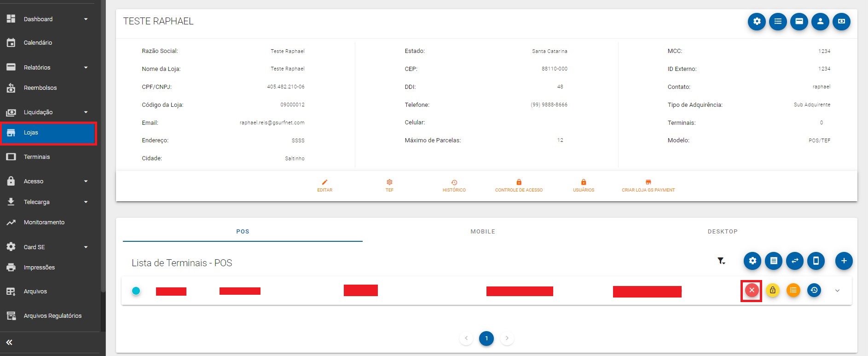The height and width of the screenshot is (356, 868).
Task: Collapse the sidebar with double-chevron
Action: (x=9, y=342)
